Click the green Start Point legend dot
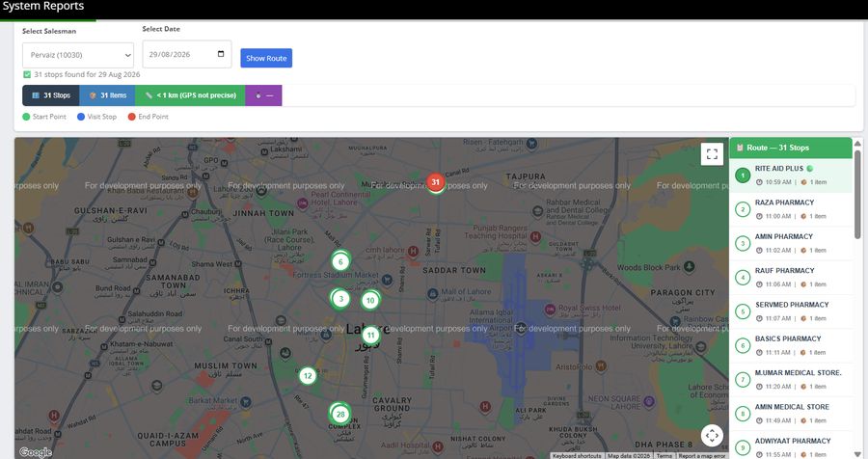This screenshot has height=459, width=868. 26,117
